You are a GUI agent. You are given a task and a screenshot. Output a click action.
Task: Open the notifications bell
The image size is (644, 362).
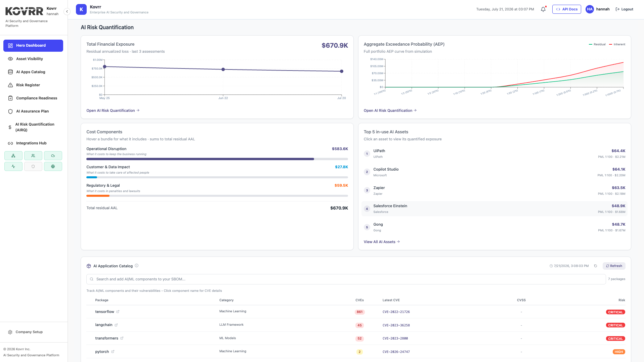click(x=543, y=9)
